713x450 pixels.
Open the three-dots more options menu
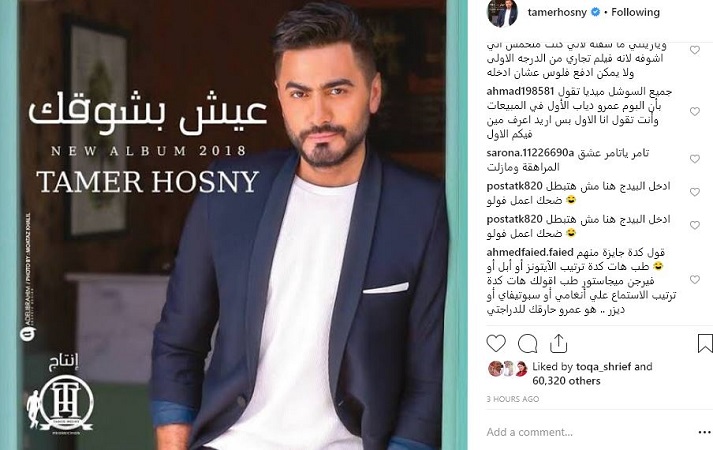coord(704,431)
